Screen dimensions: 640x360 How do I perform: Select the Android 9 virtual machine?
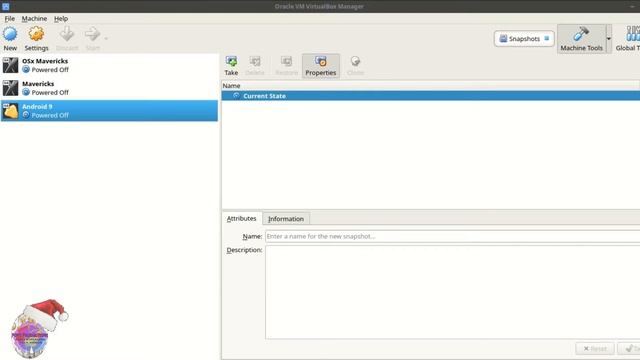[x=109, y=111]
